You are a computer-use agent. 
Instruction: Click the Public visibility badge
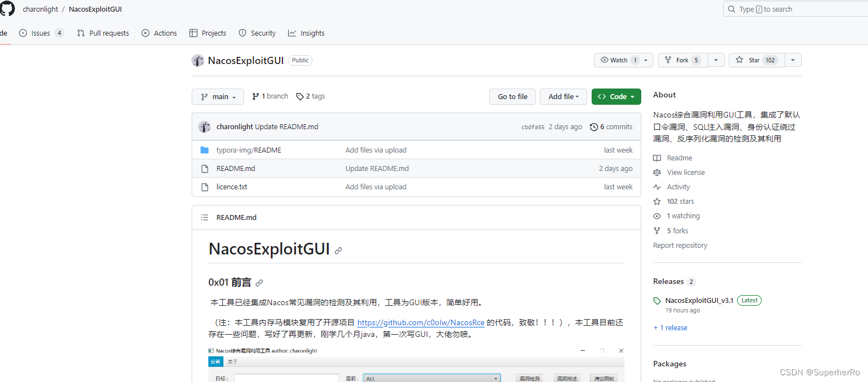(x=300, y=60)
